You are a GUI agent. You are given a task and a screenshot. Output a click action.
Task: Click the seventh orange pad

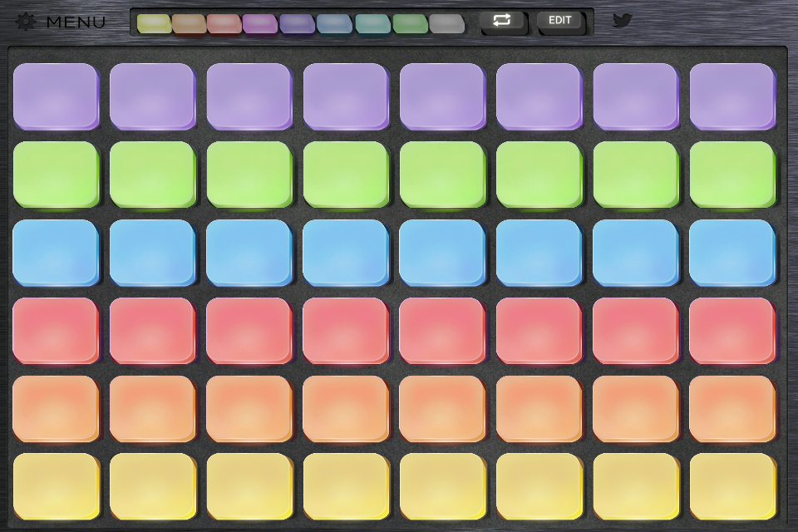tap(636, 409)
